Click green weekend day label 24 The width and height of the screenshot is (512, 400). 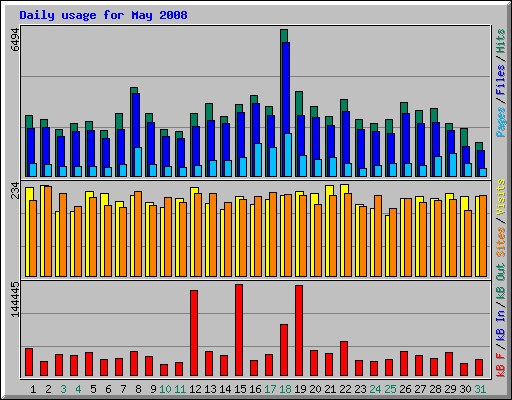click(375, 389)
